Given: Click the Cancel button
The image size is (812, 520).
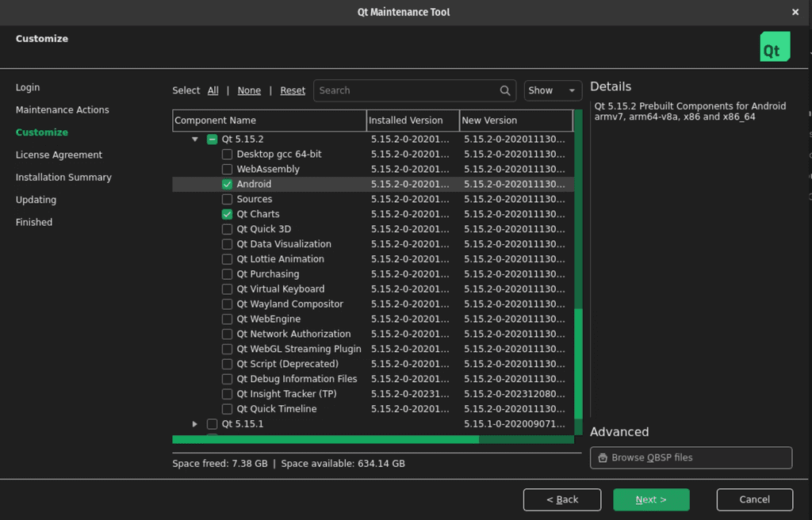Looking at the screenshot, I should (755, 500).
